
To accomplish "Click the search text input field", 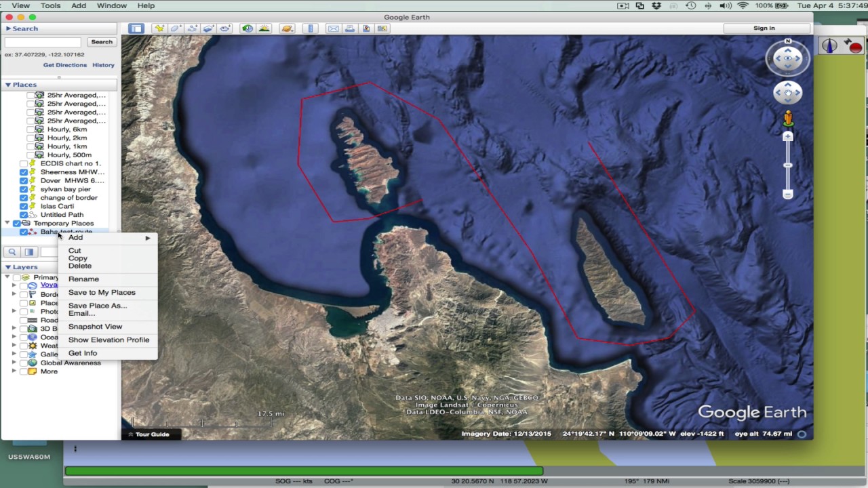I will coord(43,42).
